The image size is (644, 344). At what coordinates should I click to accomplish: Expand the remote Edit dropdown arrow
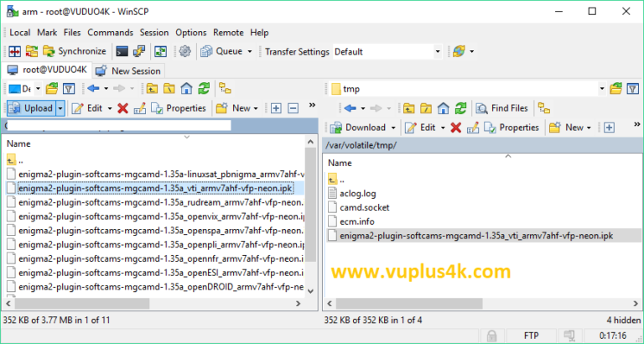click(x=443, y=128)
